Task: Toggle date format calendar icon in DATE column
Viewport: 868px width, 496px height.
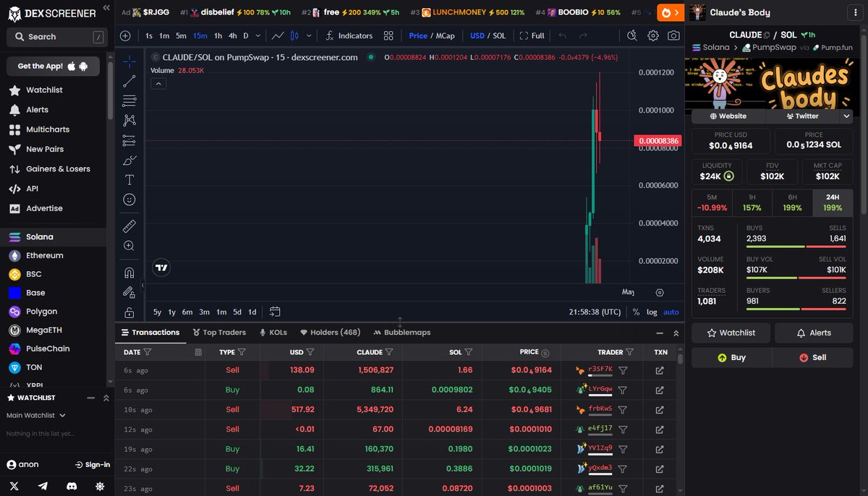Action: pos(199,352)
